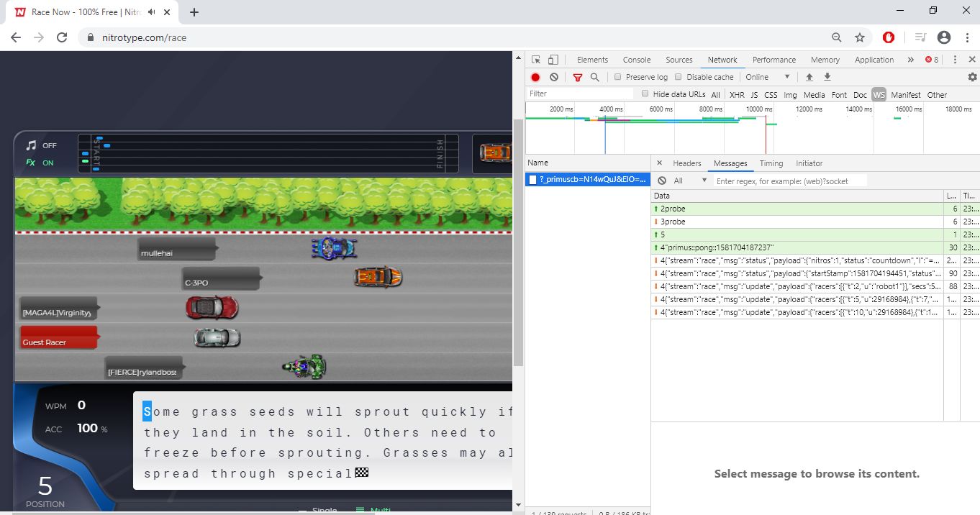Image resolution: width=980 pixels, height=515 pixels.
Task: Select the inspect element picker tool
Action: pyautogui.click(x=536, y=60)
